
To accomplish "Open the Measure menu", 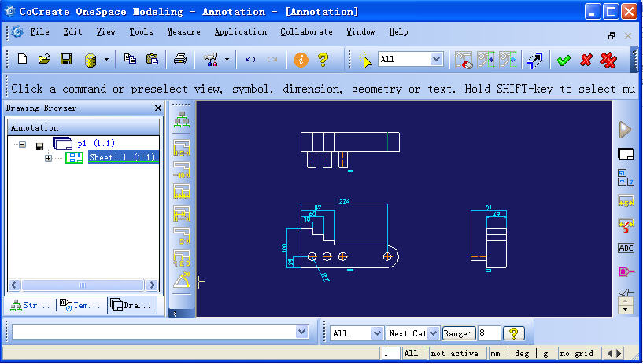I will (x=183, y=32).
